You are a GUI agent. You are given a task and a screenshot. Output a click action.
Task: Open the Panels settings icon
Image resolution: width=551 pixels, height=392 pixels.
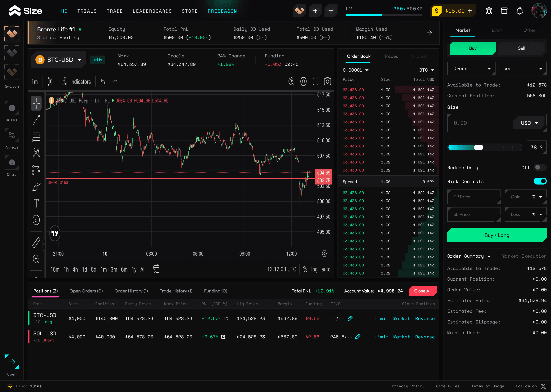point(12,135)
